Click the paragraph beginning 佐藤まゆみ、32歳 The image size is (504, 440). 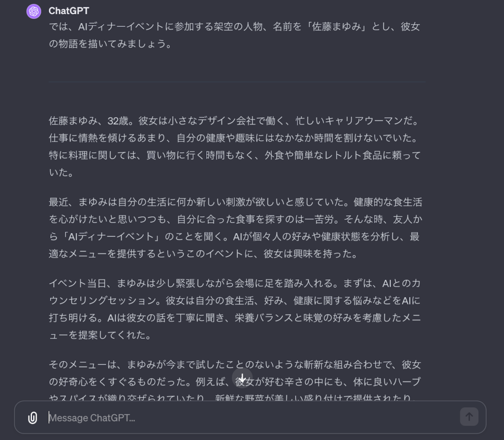point(235,146)
